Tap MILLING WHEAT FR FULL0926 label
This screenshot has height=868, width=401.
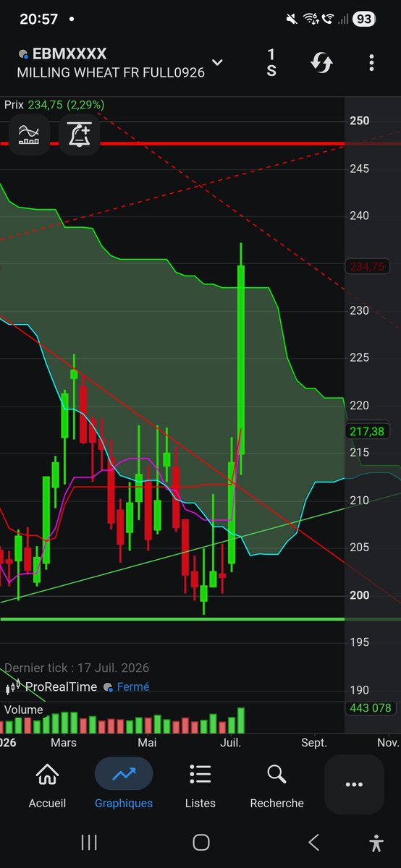pyautogui.click(x=111, y=72)
